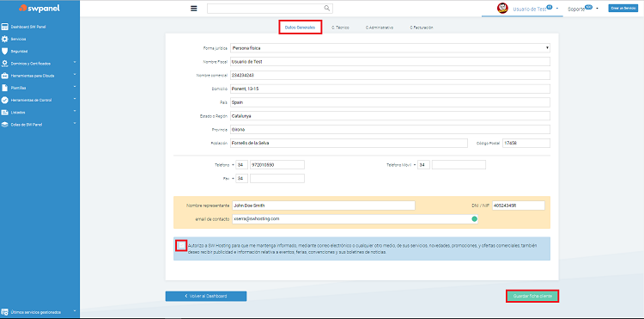
Task: Expand the Plantillas chevron
Action: pyautogui.click(x=75, y=87)
